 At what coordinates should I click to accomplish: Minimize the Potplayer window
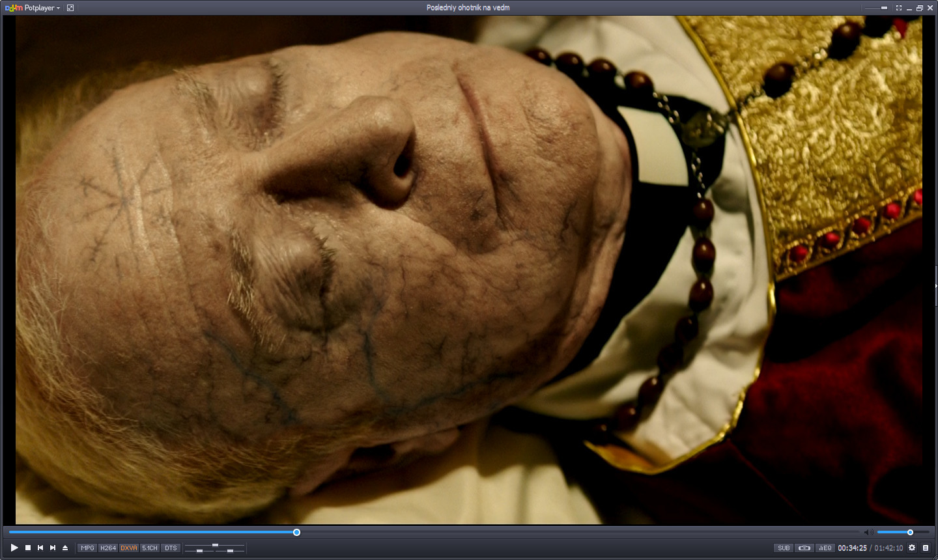pos(909,8)
